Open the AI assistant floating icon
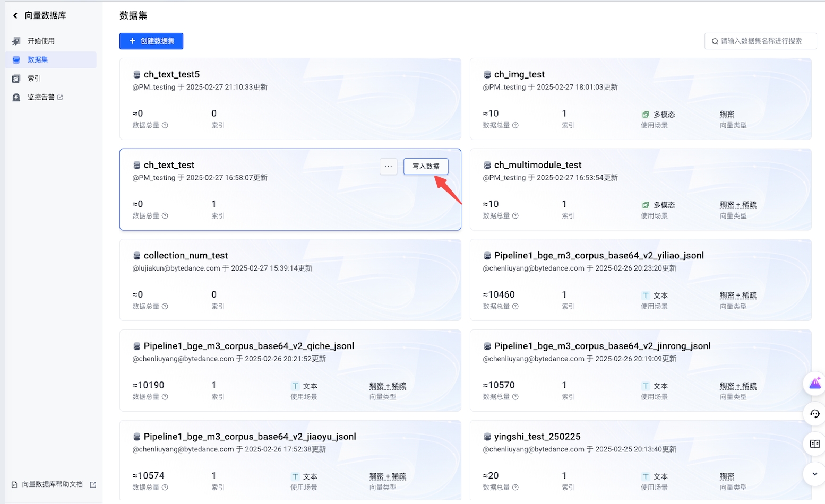 pyautogui.click(x=815, y=383)
